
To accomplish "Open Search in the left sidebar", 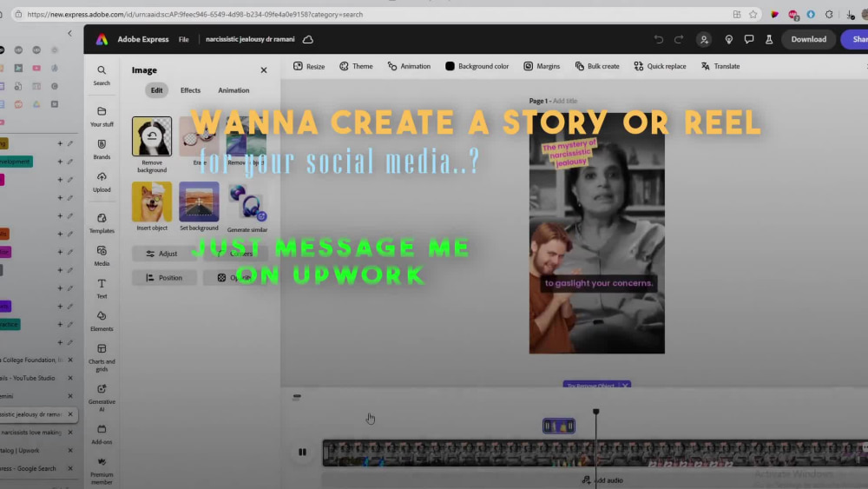I will [x=102, y=76].
